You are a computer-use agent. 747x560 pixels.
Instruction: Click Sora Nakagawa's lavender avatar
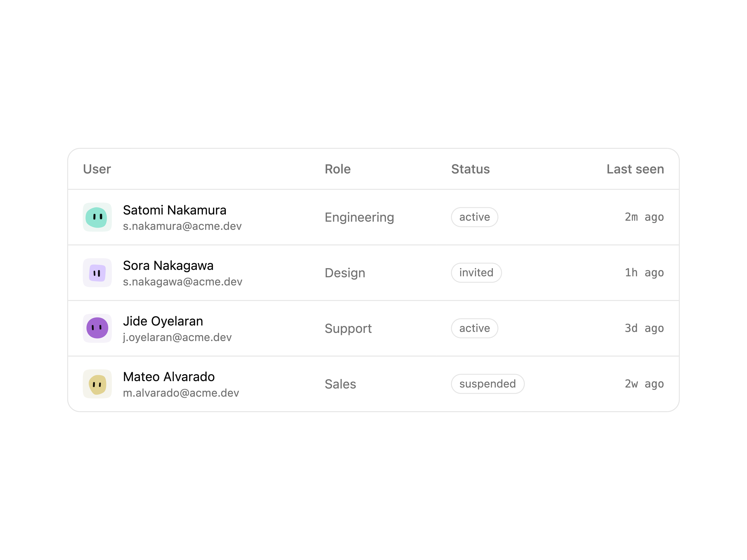click(97, 273)
